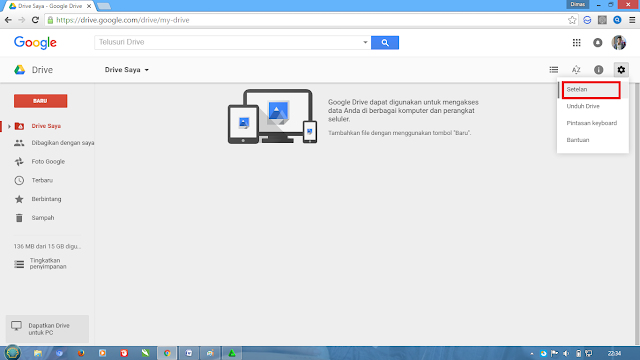
Task: Open Drive Saya in the sidebar
Action: coord(46,126)
